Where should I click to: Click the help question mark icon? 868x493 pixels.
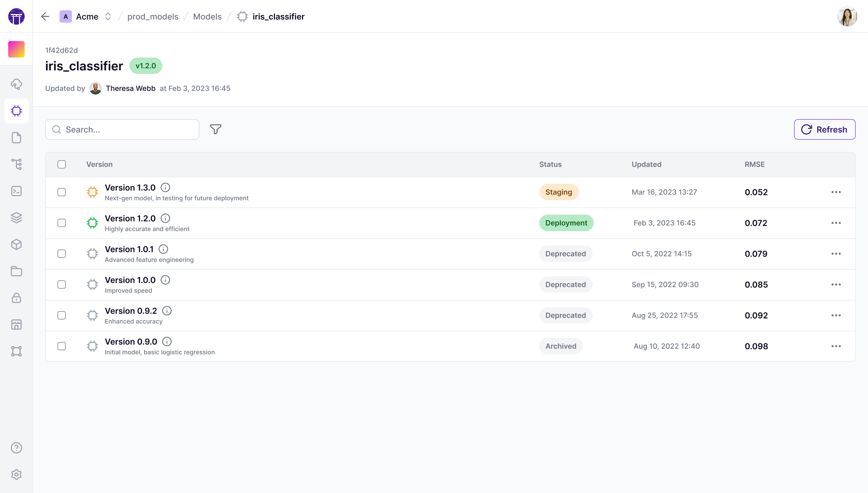point(16,448)
